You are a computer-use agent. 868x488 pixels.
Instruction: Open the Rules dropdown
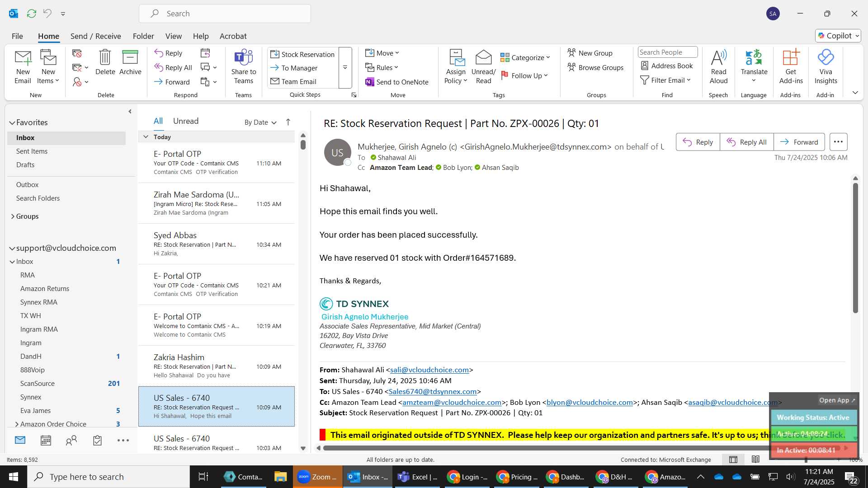click(382, 67)
